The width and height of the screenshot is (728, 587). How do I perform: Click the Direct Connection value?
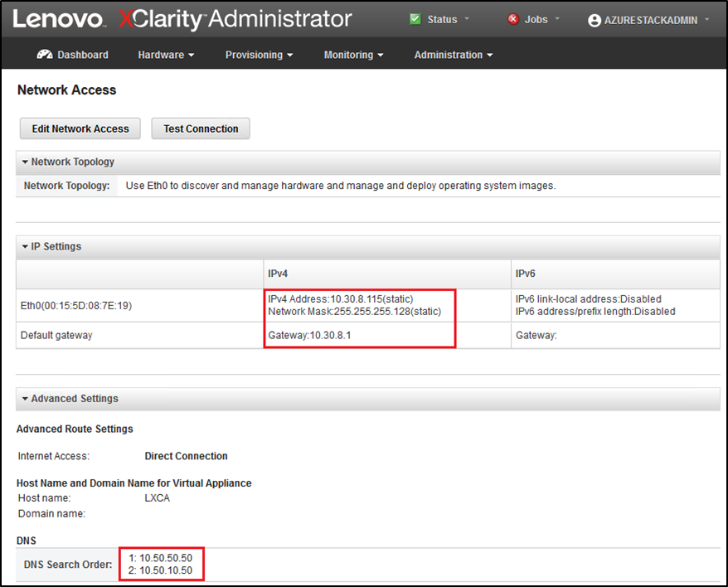click(x=187, y=456)
